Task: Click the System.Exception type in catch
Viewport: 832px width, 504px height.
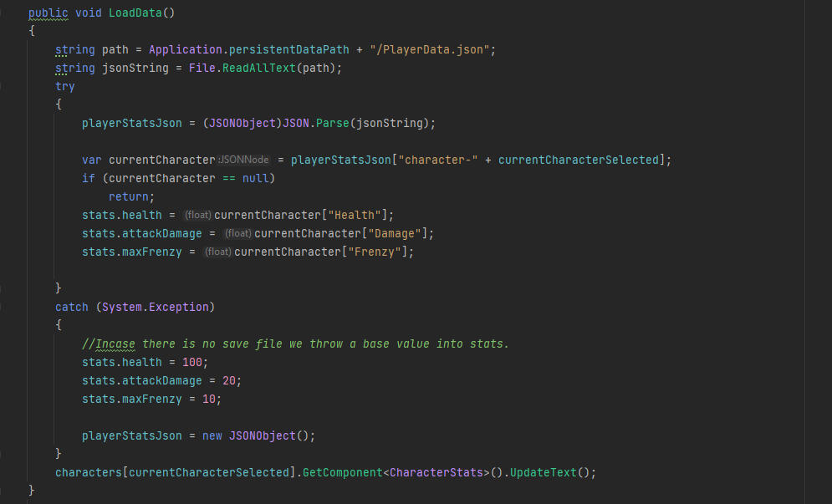Action: click(156, 307)
